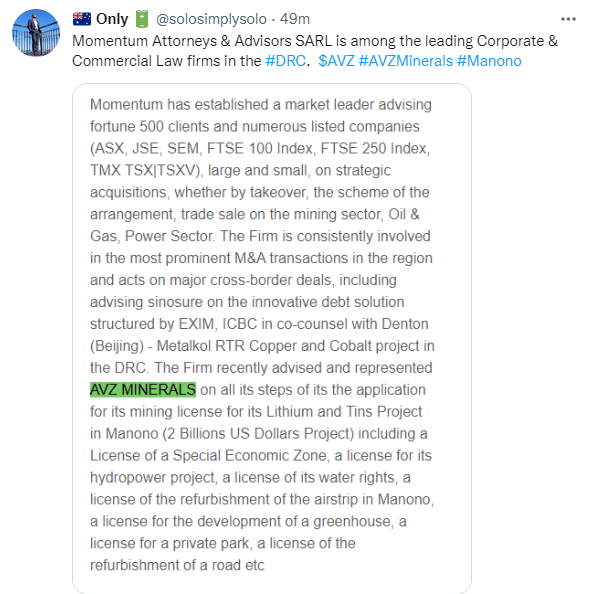This screenshot has height=594, width=590.
Task: Click the hydropower project phrase in image
Action: [x=153, y=478]
